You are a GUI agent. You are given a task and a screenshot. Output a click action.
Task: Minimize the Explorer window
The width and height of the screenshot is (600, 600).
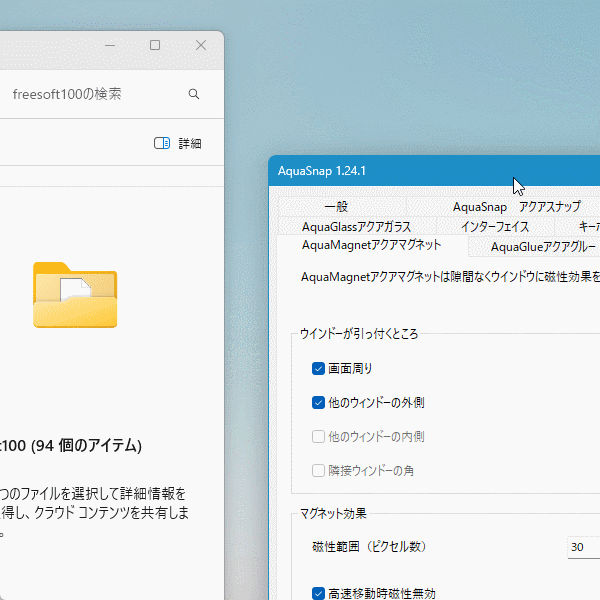coord(110,45)
